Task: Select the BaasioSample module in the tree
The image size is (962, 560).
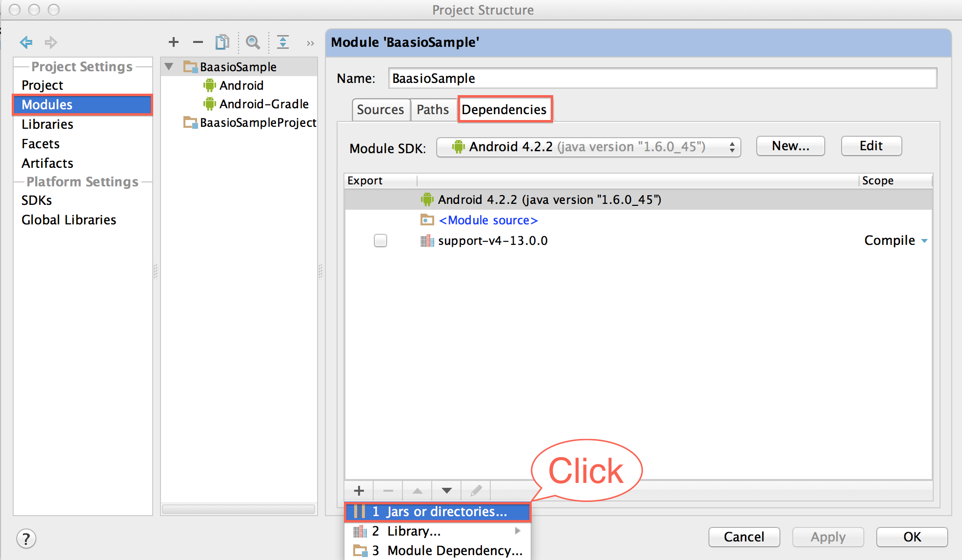Action: click(x=238, y=67)
